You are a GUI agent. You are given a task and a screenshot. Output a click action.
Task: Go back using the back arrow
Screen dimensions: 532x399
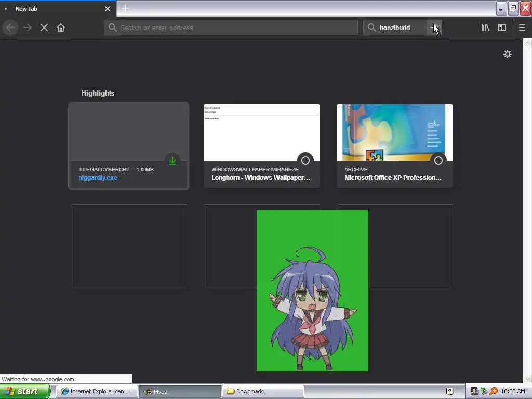(x=10, y=28)
